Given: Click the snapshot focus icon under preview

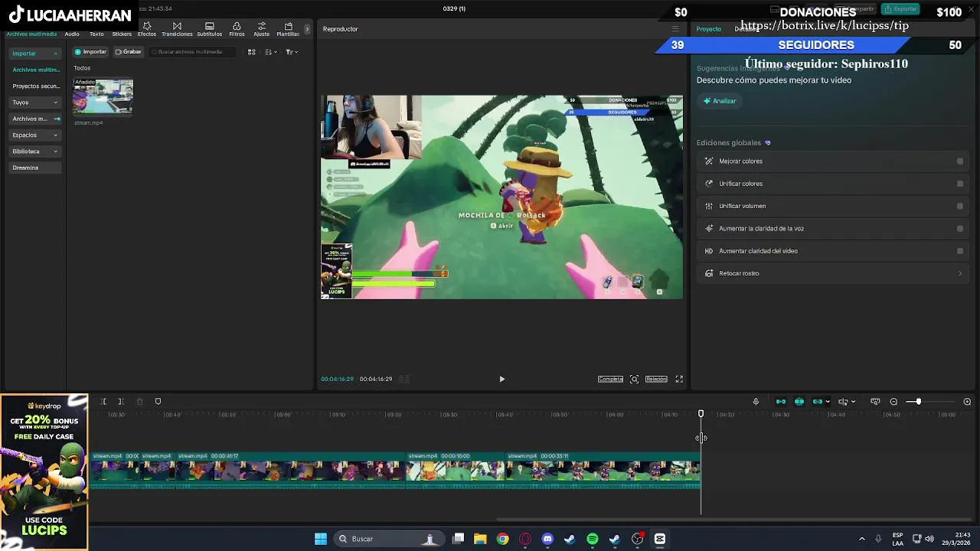Looking at the screenshot, I should point(634,379).
